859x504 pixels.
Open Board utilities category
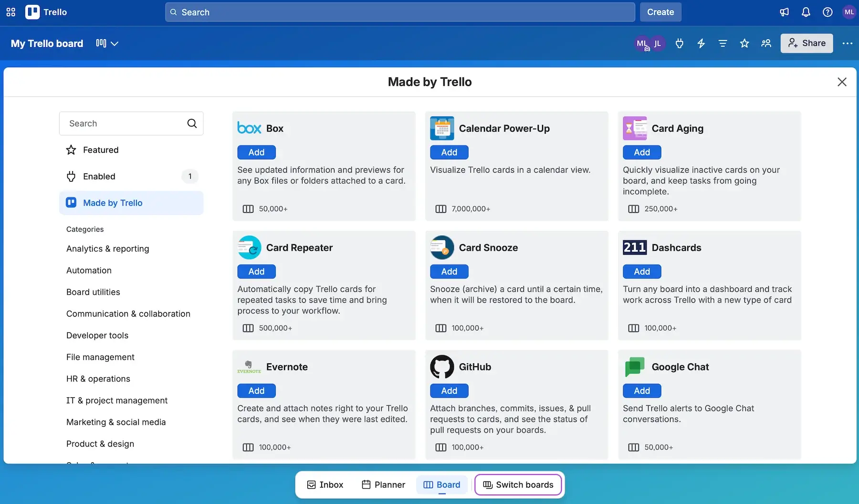pos(93,292)
